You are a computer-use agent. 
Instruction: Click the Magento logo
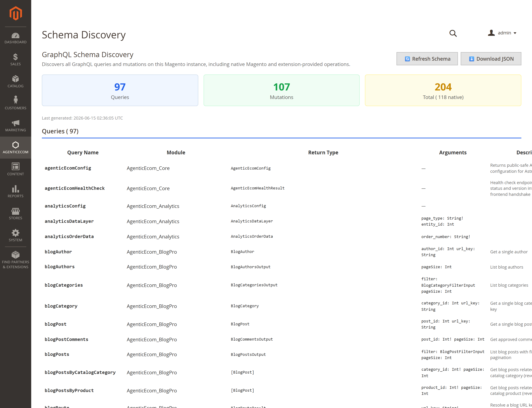pos(16,13)
